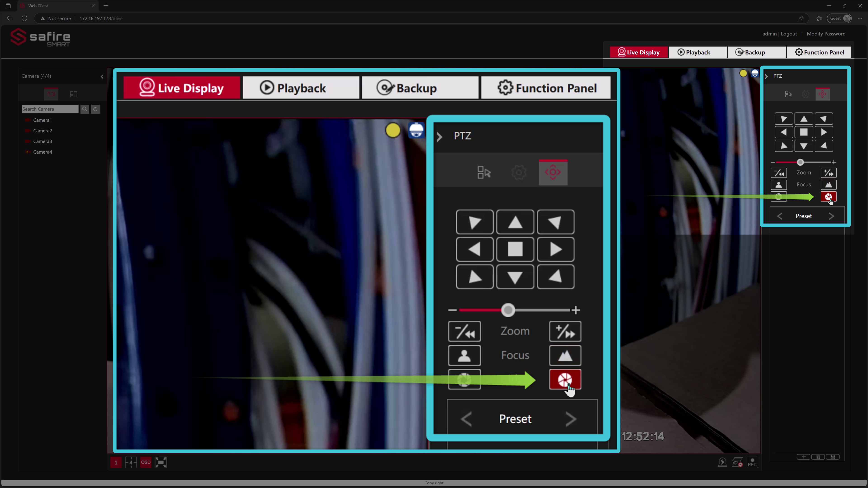This screenshot has width=868, height=488.
Task: Add a new preset with the plus button
Action: pos(803,457)
